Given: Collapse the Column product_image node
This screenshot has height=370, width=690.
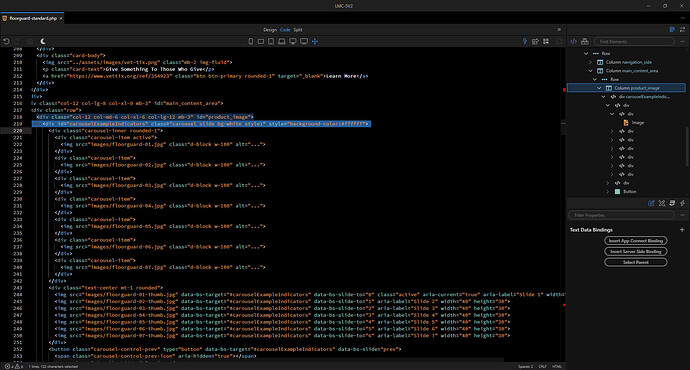Looking at the screenshot, I should click(599, 88).
